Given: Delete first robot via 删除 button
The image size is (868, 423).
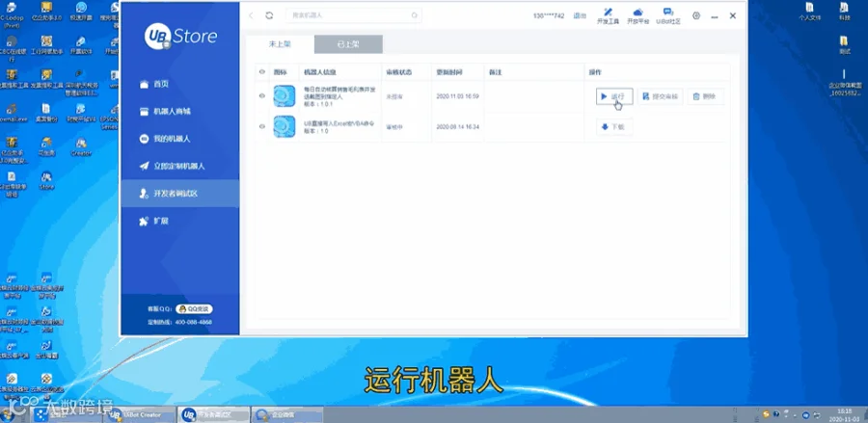Looking at the screenshot, I should [x=706, y=96].
